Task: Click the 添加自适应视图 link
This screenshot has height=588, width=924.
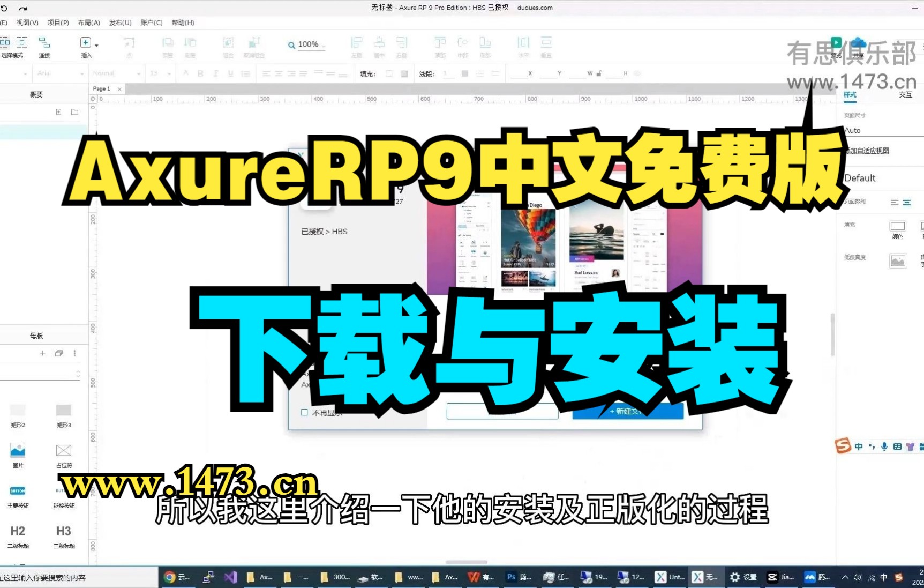Action: (x=867, y=151)
